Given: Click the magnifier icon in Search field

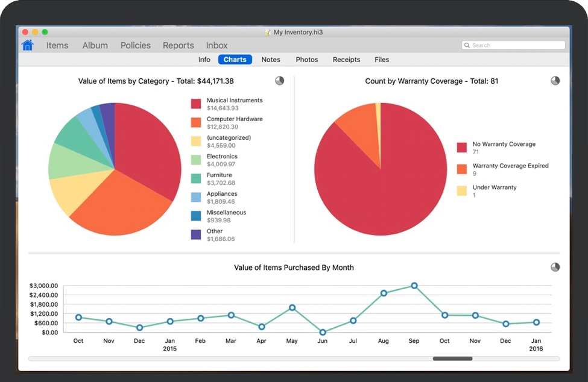Looking at the screenshot, I should tap(467, 45).
